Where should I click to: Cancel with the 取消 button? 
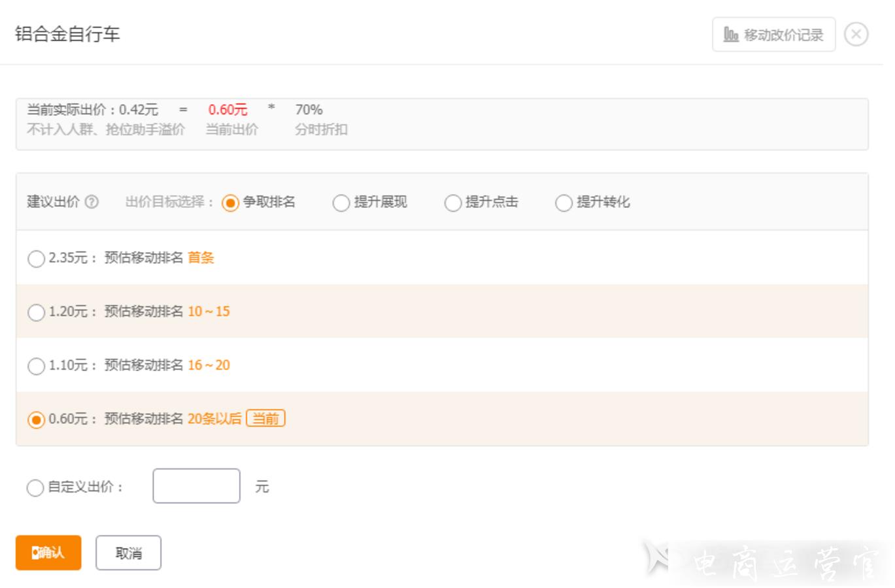128,553
